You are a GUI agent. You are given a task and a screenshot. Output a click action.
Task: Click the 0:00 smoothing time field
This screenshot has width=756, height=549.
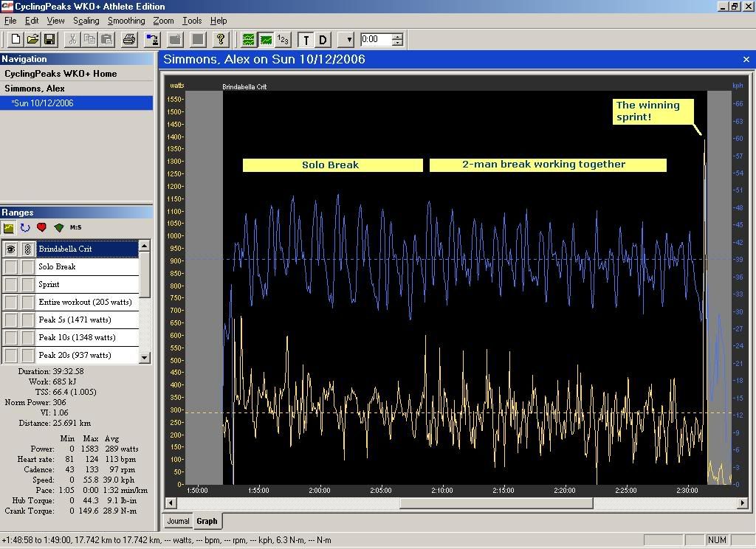(376, 40)
